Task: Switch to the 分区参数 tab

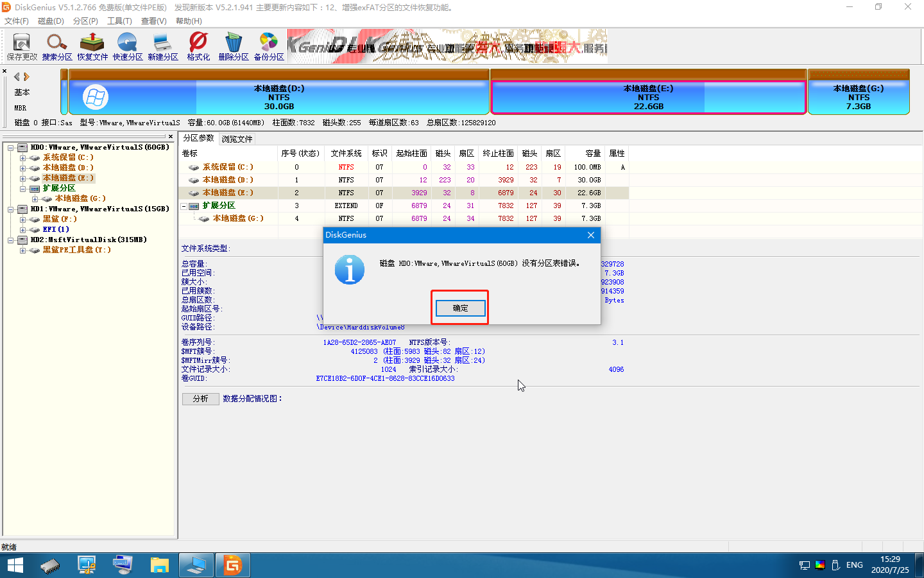Action: click(198, 138)
